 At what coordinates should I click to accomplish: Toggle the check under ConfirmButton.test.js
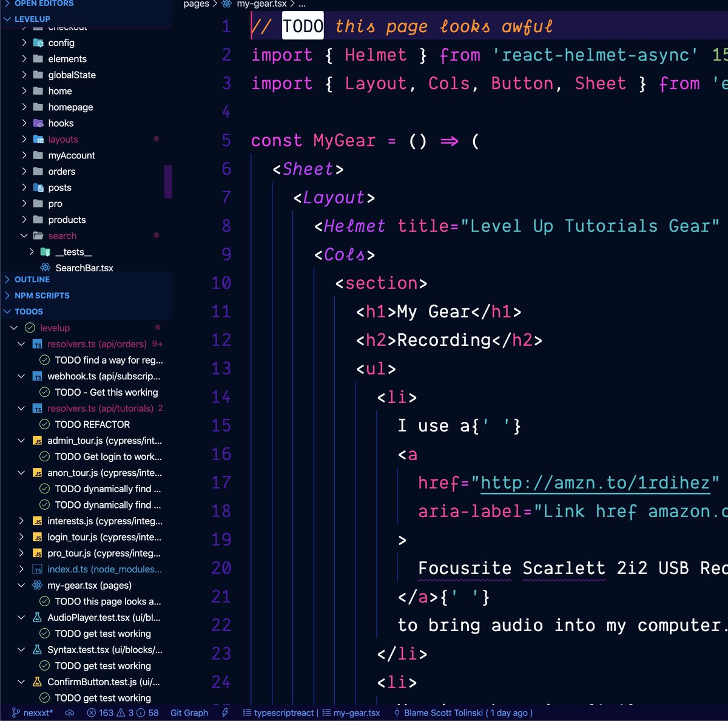(x=44, y=698)
